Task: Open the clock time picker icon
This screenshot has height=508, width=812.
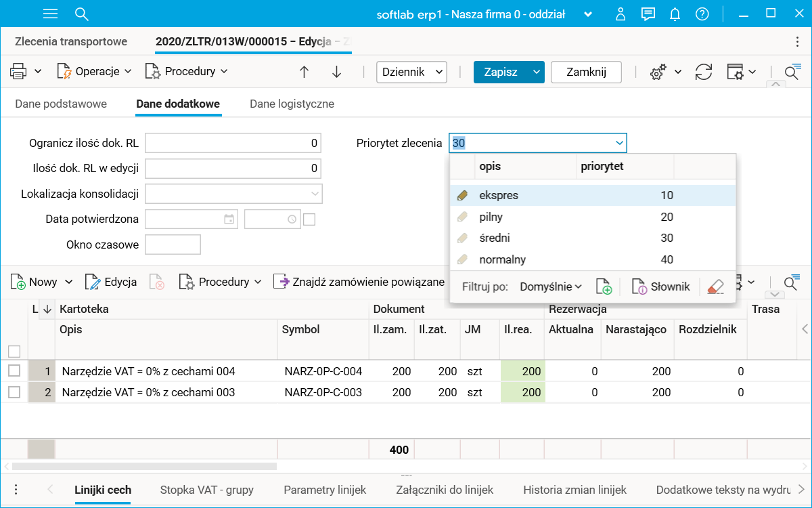Action: point(292,219)
